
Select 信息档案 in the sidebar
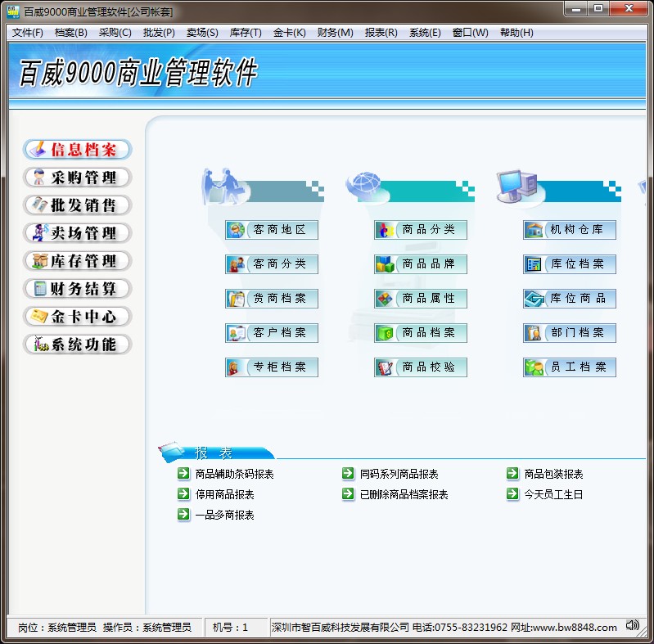tap(78, 150)
